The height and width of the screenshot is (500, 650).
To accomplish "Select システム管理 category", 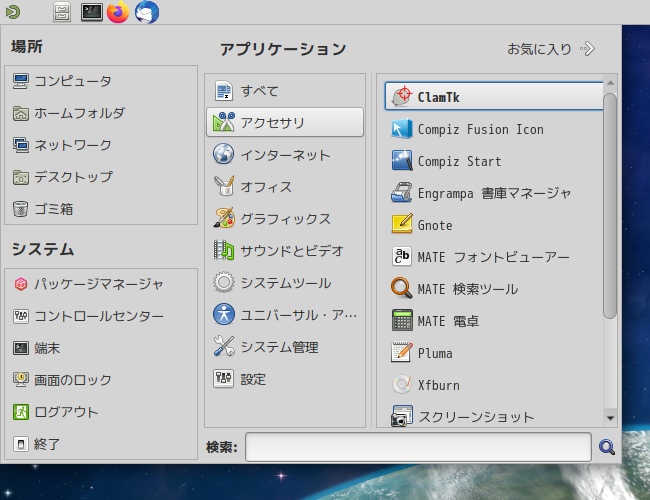I will click(x=285, y=347).
